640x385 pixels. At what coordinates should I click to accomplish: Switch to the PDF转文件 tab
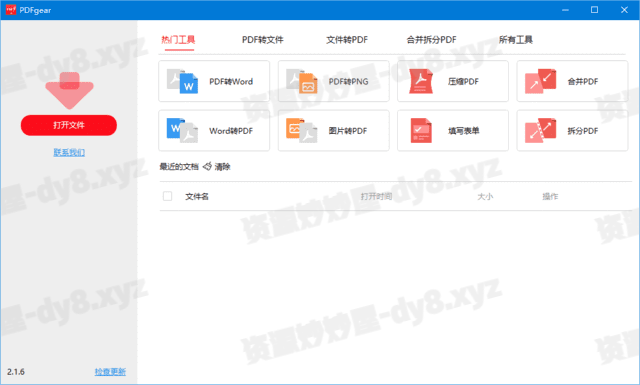pyautogui.click(x=262, y=40)
